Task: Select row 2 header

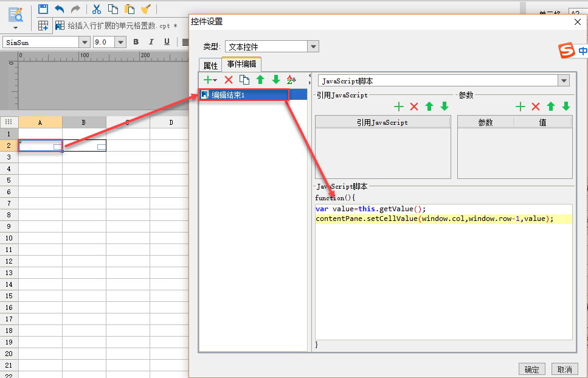Action: tap(9, 145)
